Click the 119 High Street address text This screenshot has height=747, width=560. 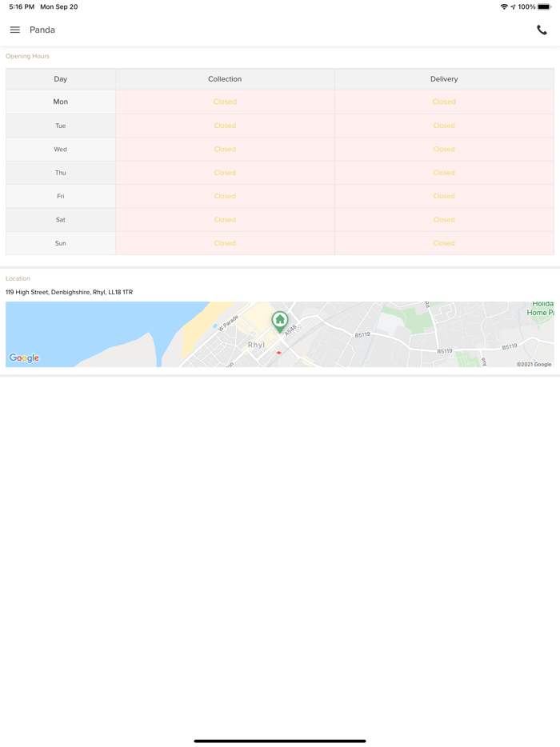[69, 292]
